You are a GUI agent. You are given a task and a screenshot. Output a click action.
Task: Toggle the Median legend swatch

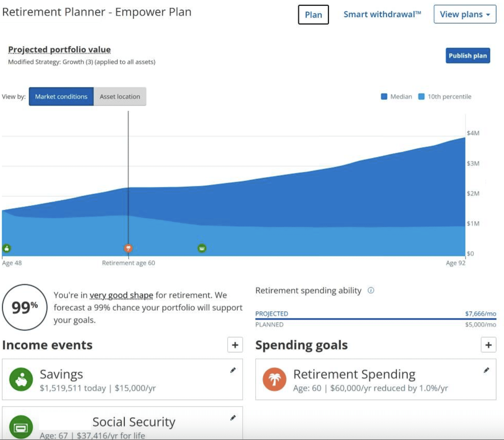384,97
